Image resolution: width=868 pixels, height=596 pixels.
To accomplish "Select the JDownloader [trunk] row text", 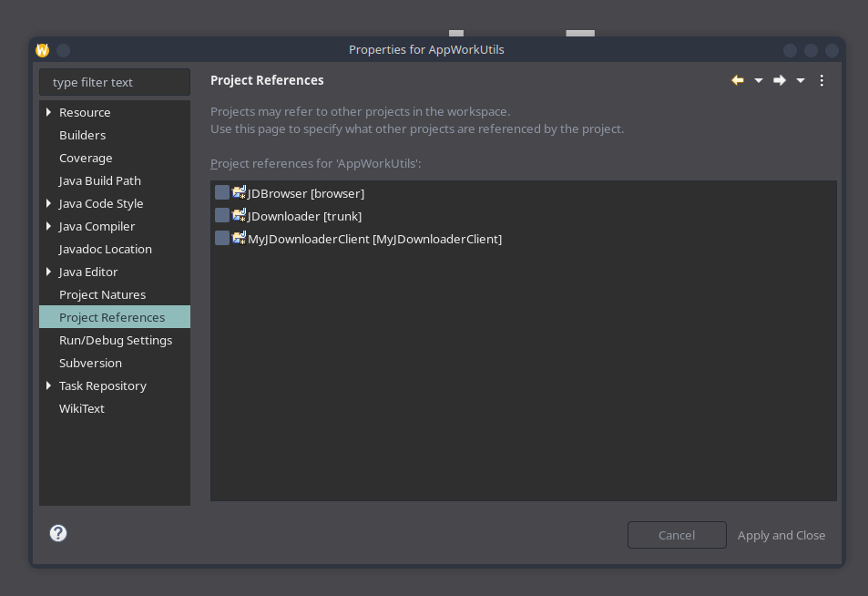I will [304, 216].
